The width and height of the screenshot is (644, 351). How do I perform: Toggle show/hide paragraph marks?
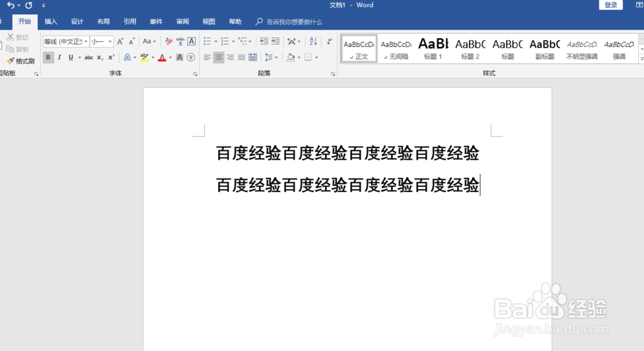329,41
